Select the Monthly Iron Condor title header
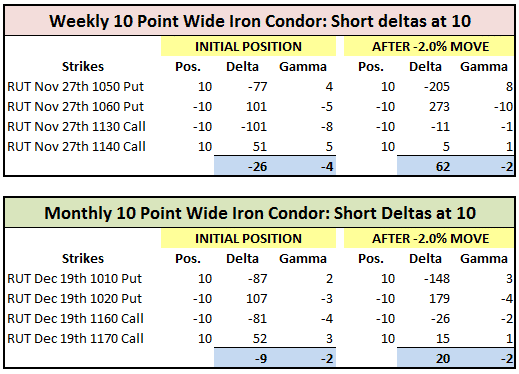Screen dimensions: 519x374 [260, 213]
